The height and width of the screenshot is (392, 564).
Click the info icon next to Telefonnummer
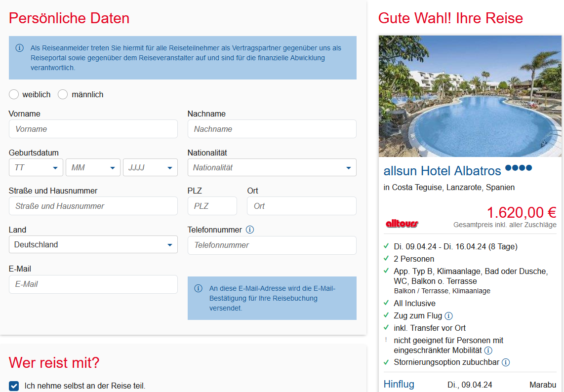[x=250, y=230]
